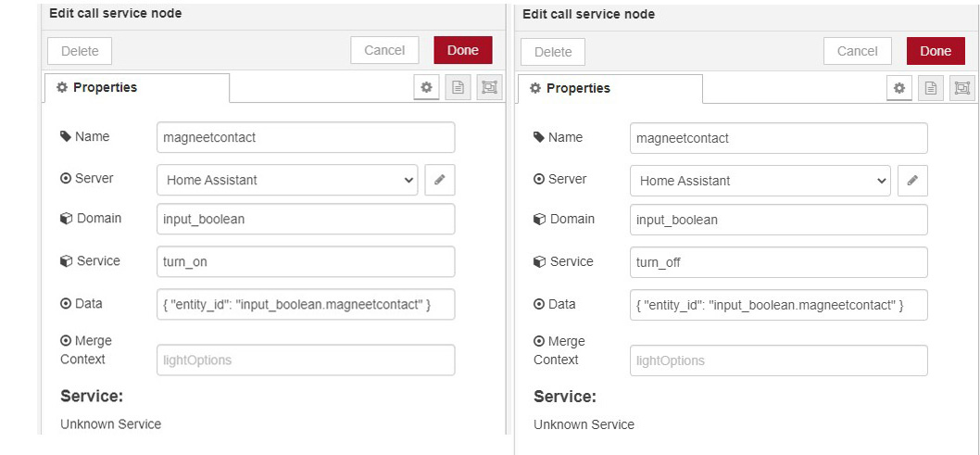The image size is (980, 455).
Task: Click Cancel button in right panel
Action: (858, 51)
